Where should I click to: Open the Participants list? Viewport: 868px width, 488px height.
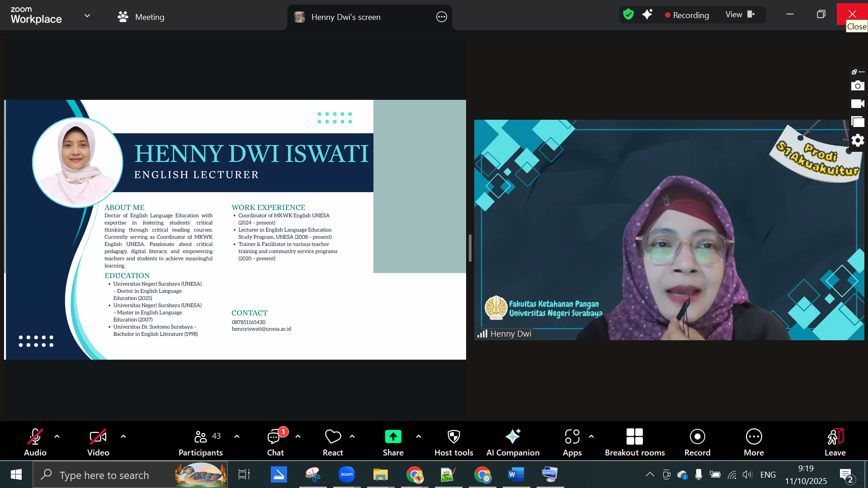pos(201,442)
